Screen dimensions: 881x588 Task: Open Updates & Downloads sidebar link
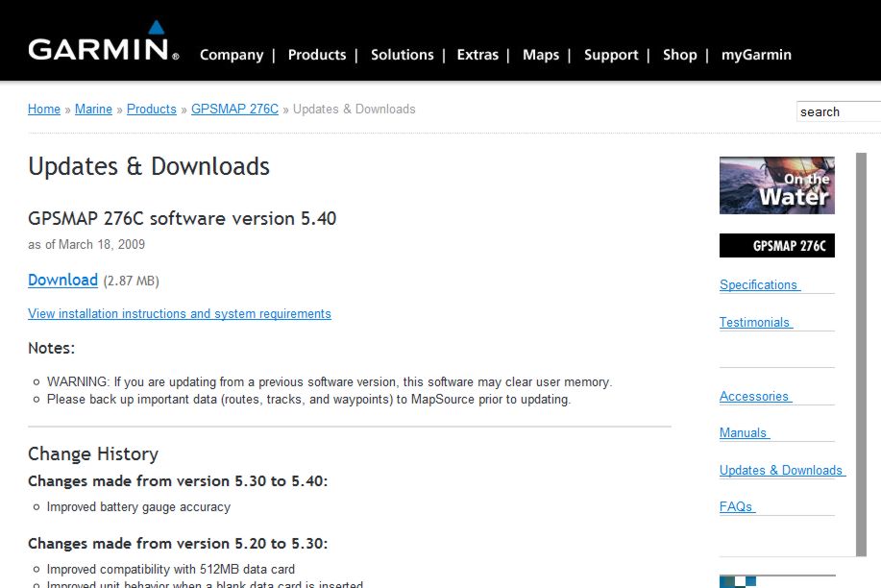781,470
